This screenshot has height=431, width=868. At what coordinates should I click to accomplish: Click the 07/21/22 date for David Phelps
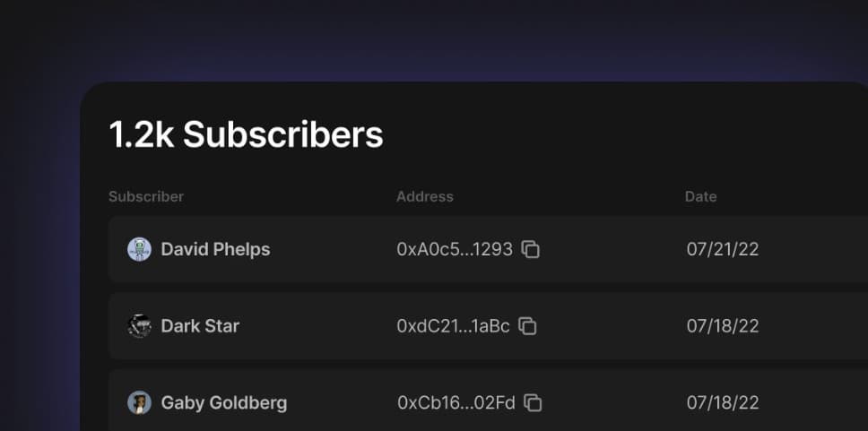(x=723, y=249)
